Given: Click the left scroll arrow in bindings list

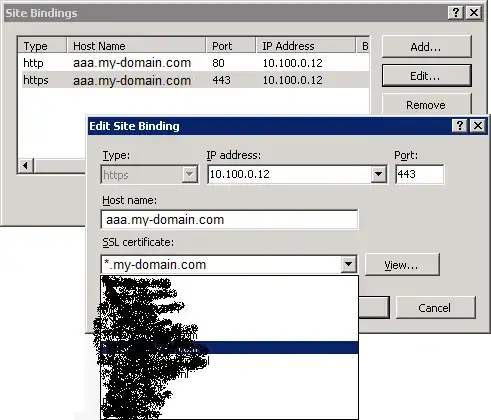Looking at the screenshot, I should tap(26, 165).
